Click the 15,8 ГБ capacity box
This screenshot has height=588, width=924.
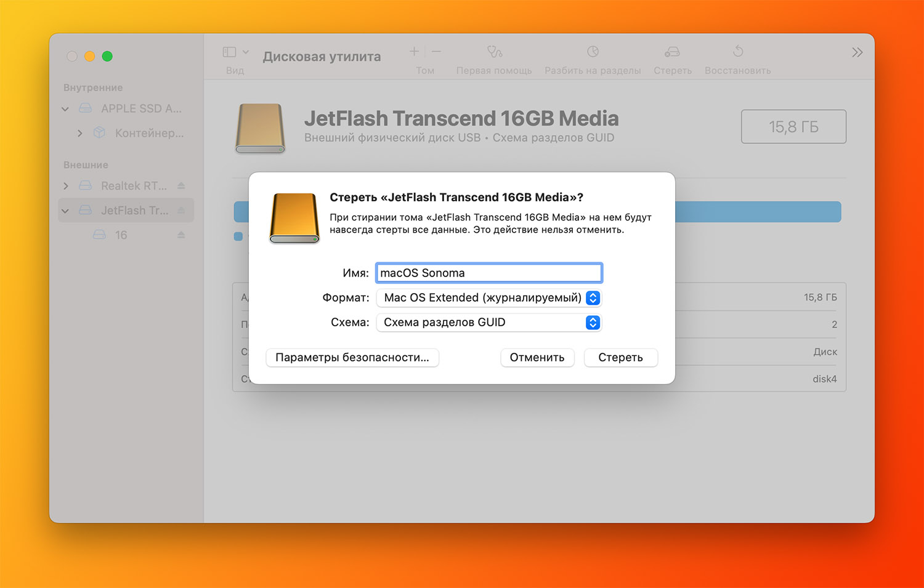click(x=793, y=127)
